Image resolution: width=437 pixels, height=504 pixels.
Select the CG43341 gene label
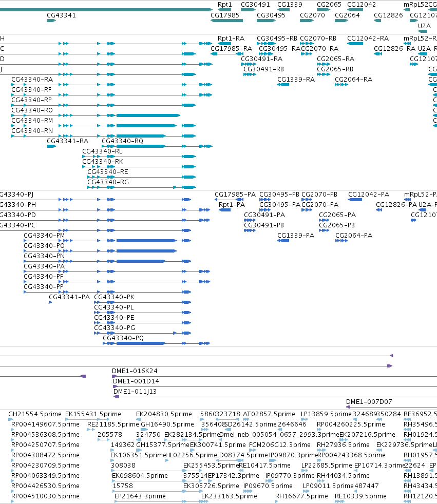point(62,15)
